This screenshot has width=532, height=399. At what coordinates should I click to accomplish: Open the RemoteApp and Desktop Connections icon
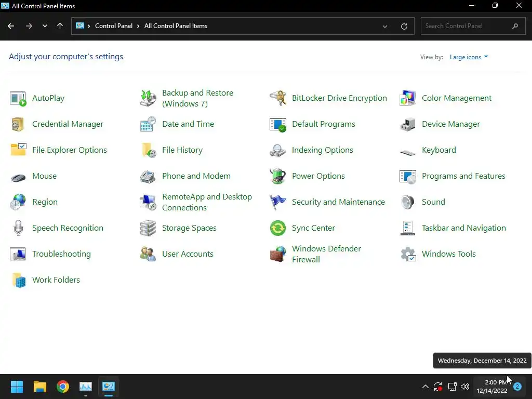(148, 202)
